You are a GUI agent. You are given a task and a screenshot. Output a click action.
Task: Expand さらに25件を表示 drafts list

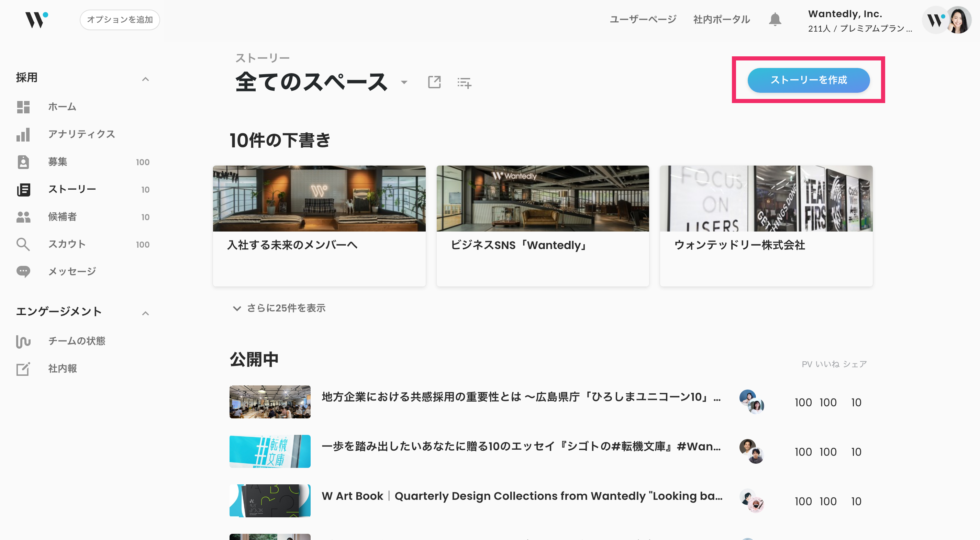[x=279, y=308]
